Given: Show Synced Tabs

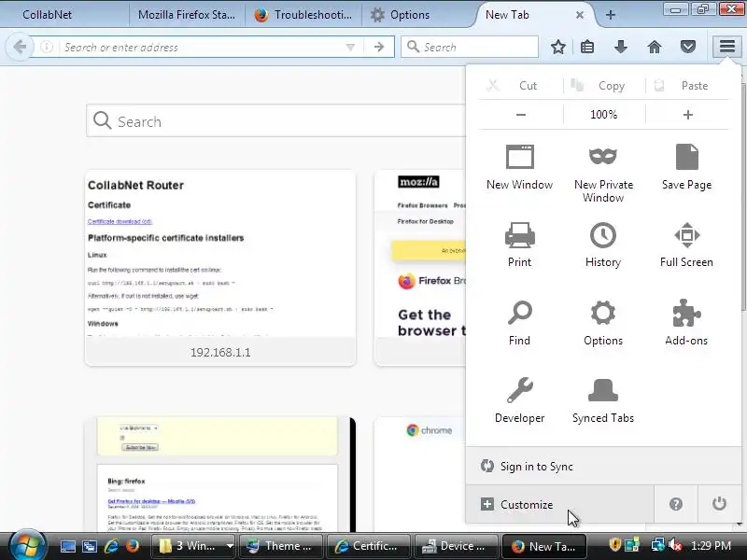Looking at the screenshot, I should click(x=603, y=400).
